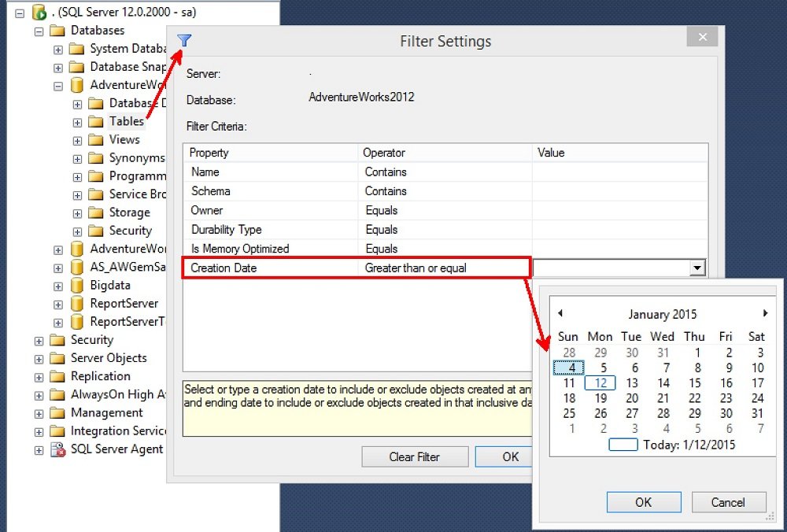Click the Replication folder icon

click(x=57, y=376)
